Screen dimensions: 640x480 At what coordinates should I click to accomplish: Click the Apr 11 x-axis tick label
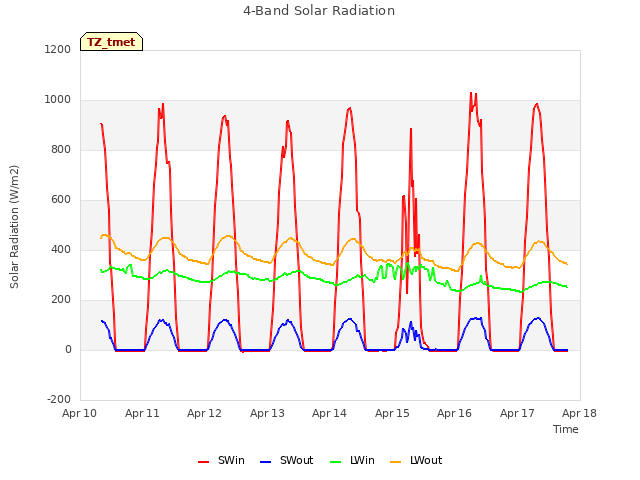coord(142,413)
